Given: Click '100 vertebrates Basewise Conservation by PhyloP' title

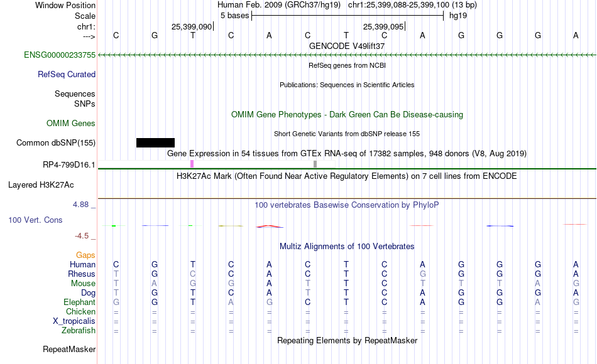Looking at the screenshot, I should [347, 205].
